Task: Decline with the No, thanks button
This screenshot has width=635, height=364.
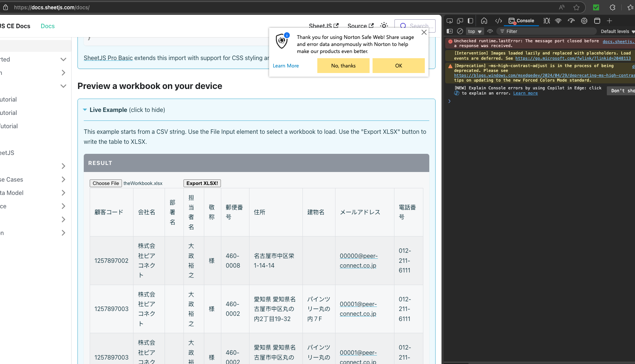Action: pyautogui.click(x=343, y=66)
